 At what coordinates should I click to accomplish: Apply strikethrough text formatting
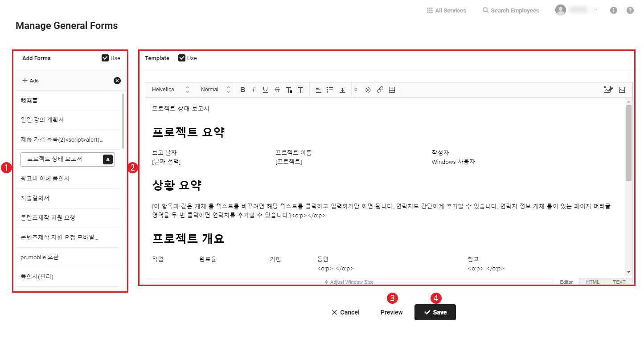(277, 90)
